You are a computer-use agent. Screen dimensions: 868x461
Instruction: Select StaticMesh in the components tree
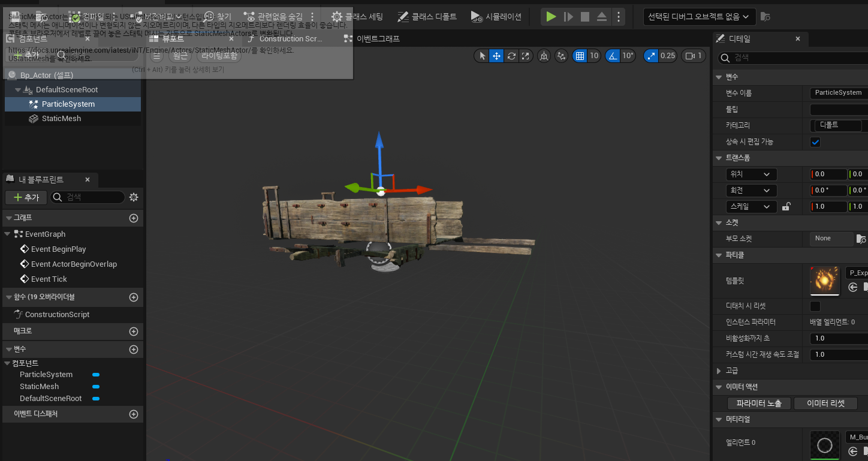click(x=73, y=119)
